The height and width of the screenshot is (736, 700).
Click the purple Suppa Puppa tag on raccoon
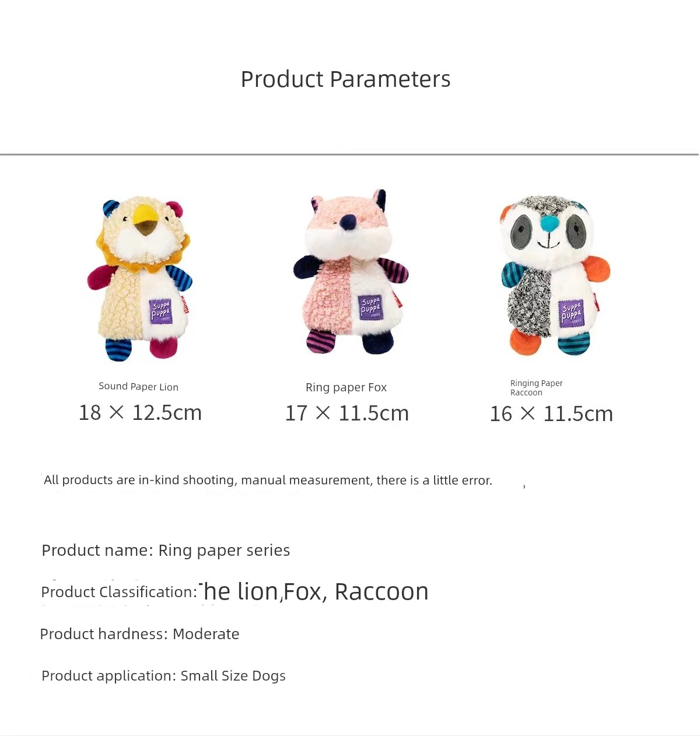click(571, 312)
